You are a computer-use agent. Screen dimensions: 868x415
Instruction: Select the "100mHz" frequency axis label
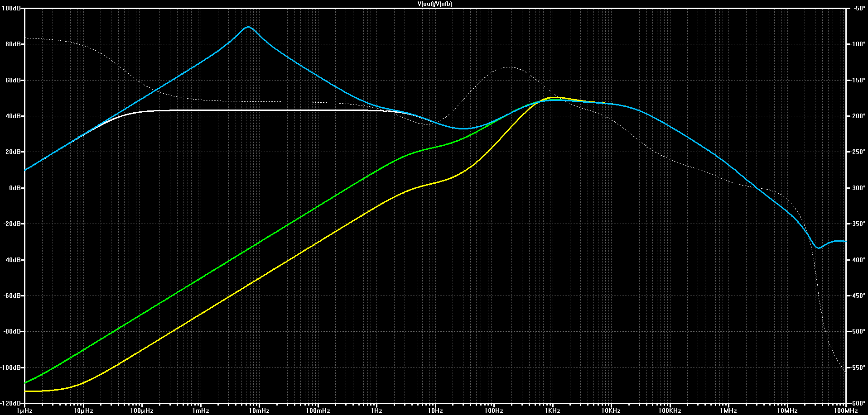tap(318, 411)
